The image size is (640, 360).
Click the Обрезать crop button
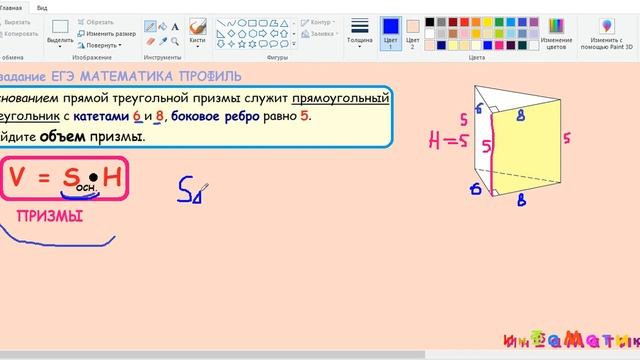tap(96, 22)
